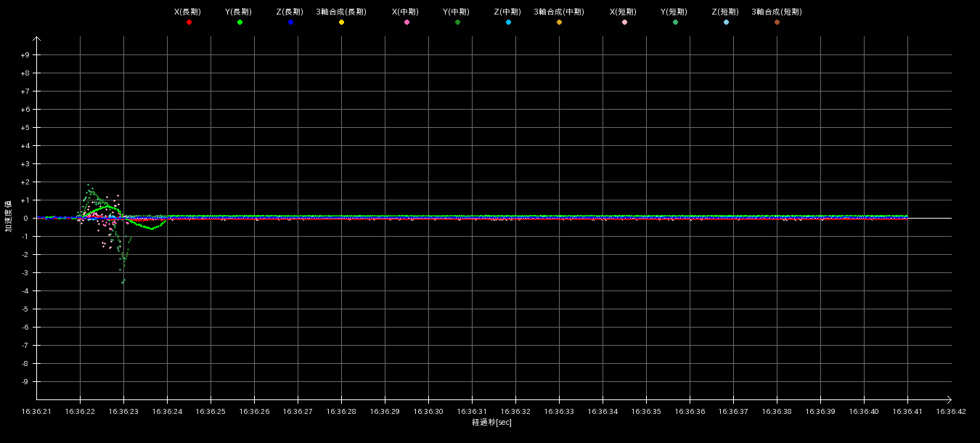Hide the Y(短期) series via legend label
The height and width of the screenshot is (443, 980).
pos(674,12)
